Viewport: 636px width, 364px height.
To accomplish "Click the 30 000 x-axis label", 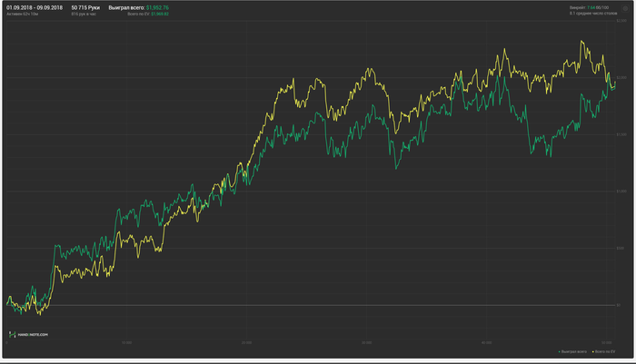I will [x=367, y=343].
